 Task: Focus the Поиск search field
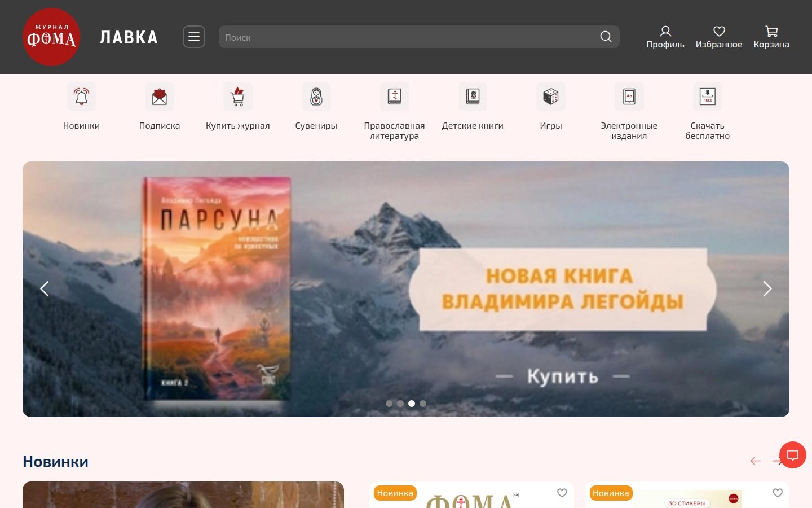tap(419, 37)
